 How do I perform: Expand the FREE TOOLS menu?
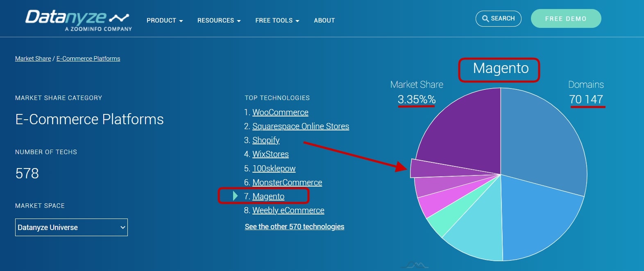tap(277, 20)
